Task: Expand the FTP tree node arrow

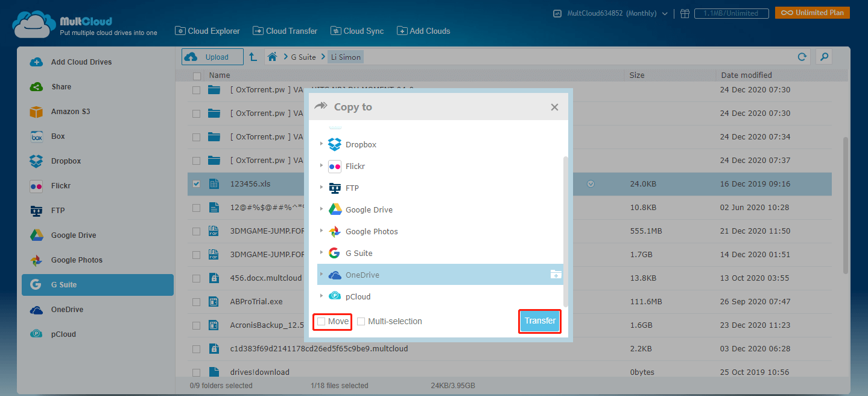Action: (322, 188)
